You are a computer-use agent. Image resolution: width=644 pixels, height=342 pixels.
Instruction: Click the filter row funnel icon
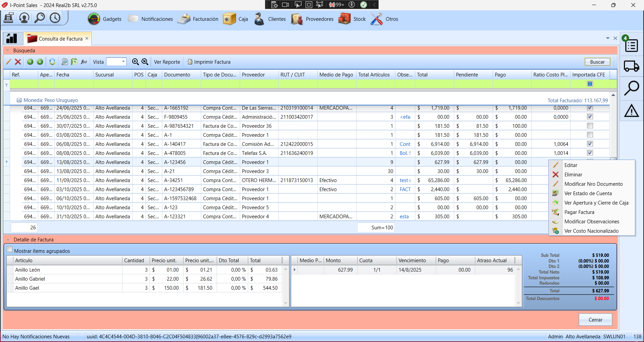coord(7,85)
